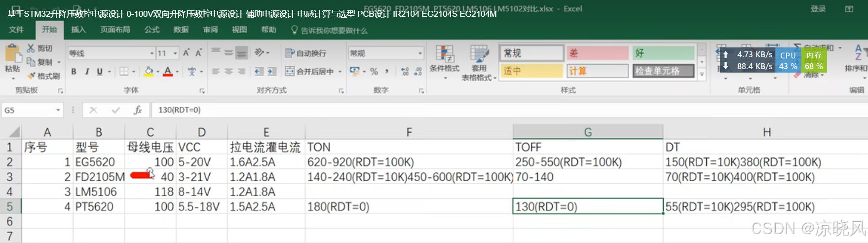Screen dimensions: 868x243
Task: Apply cell borders icon
Action: pyautogui.click(x=124, y=72)
